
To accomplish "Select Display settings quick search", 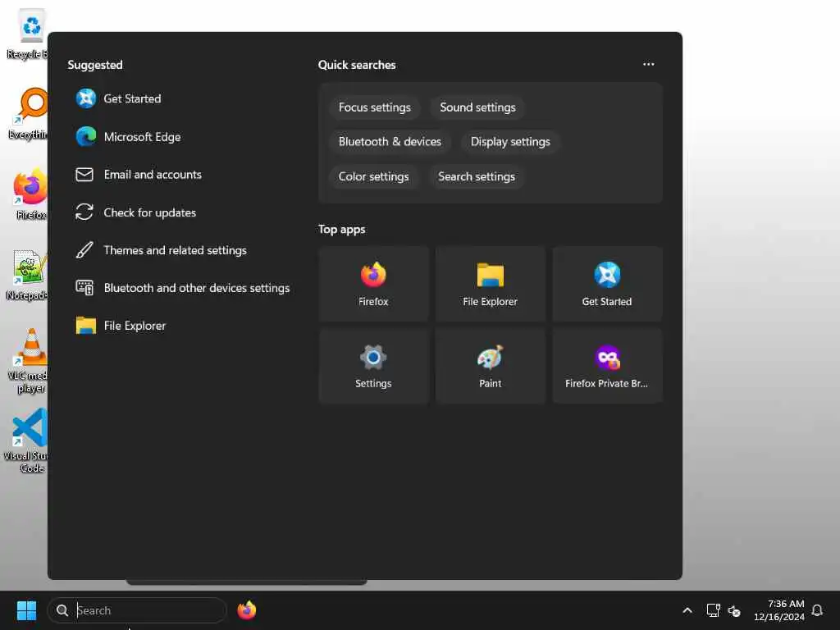I will (510, 141).
